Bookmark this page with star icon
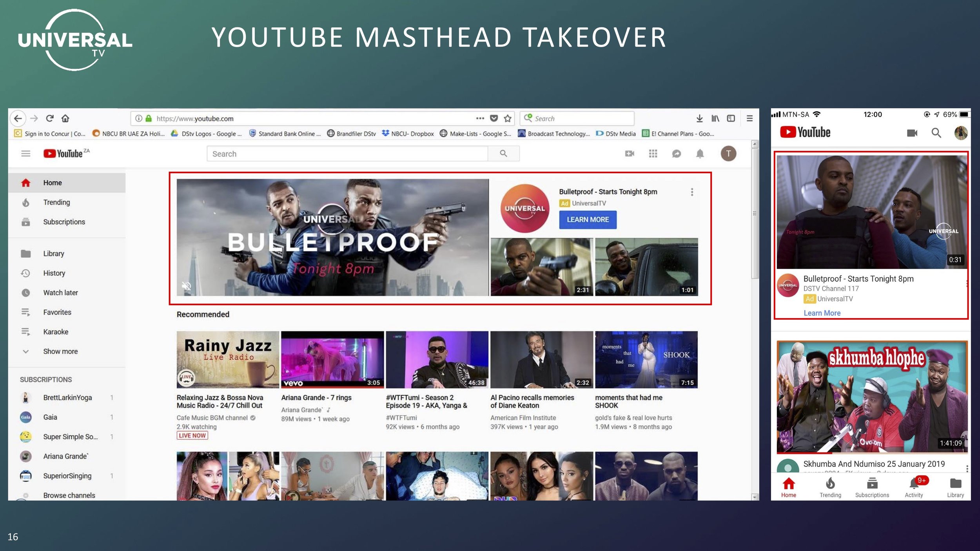The image size is (980, 551). click(508, 118)
